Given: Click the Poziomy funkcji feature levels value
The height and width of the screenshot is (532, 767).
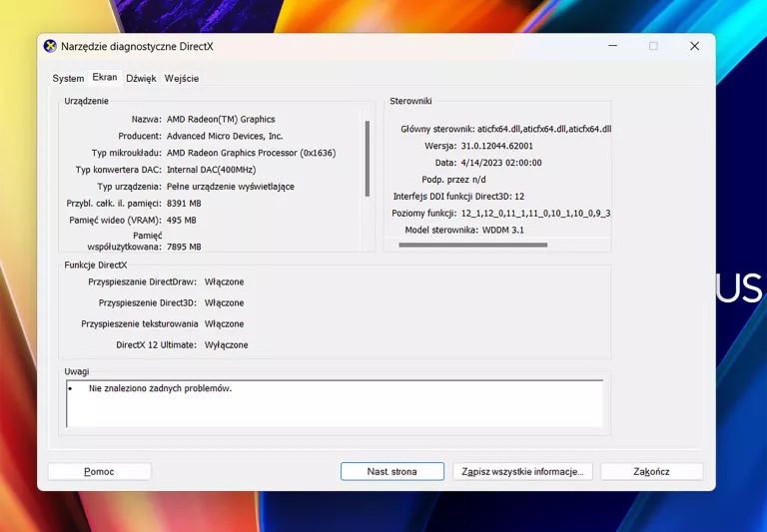Looking at the screenshot, I should [535, 214].
